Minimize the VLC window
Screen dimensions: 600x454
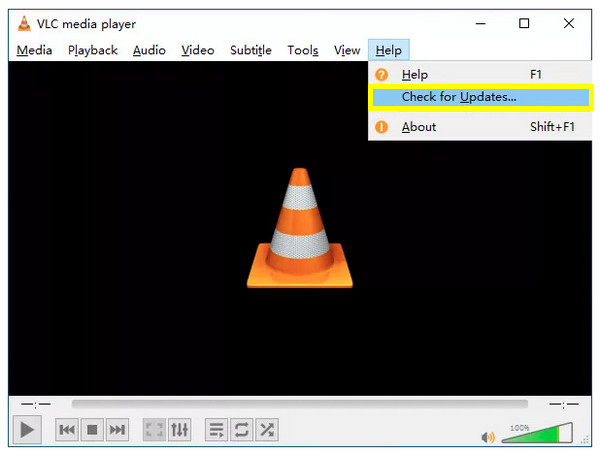coord(481,24)
